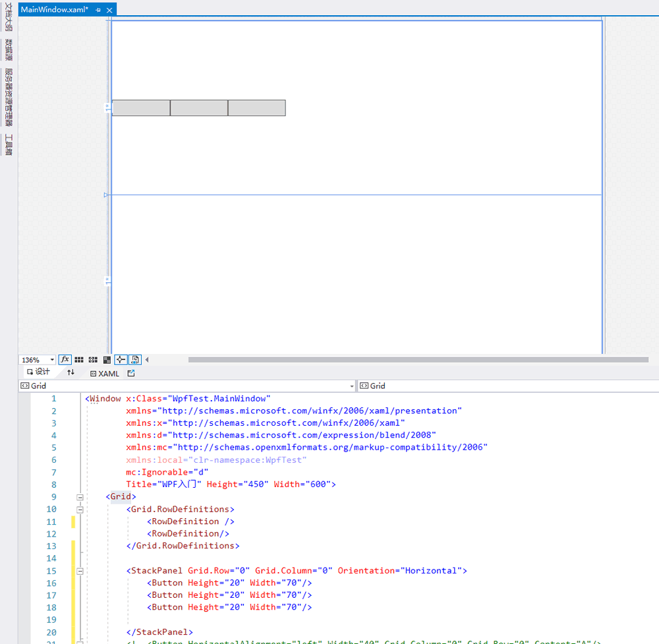
Task: Click the grid row divider handle triangle
Action: [106, 195]
